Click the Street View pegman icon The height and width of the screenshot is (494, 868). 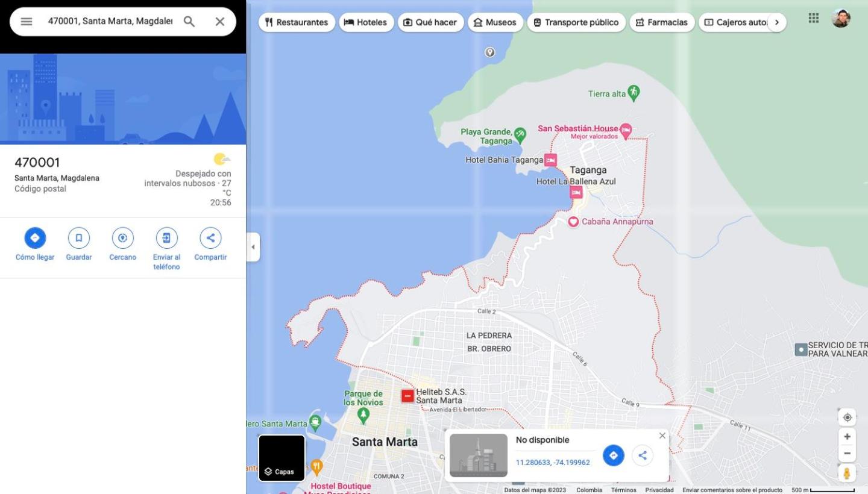click(847, 474)
